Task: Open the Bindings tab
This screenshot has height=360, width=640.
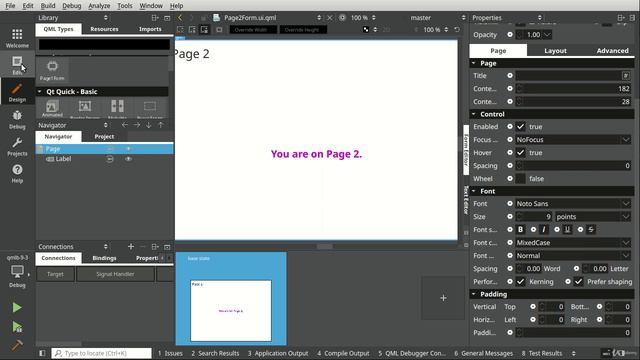Action: click(x=104, y=258)
